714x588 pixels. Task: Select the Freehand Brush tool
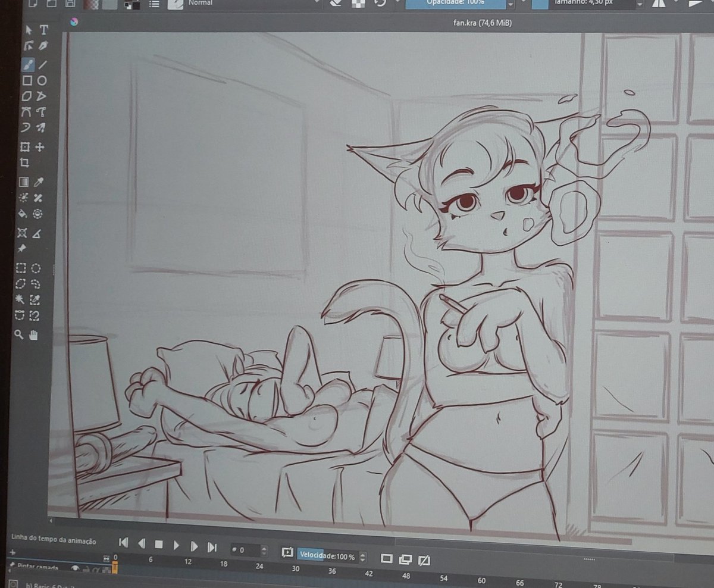pos(27,65)
